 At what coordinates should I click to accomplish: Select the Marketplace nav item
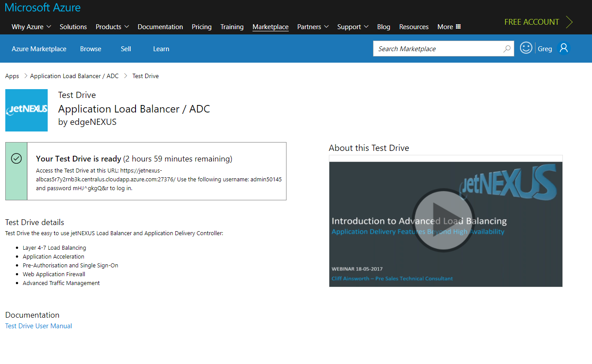(271, 27)
